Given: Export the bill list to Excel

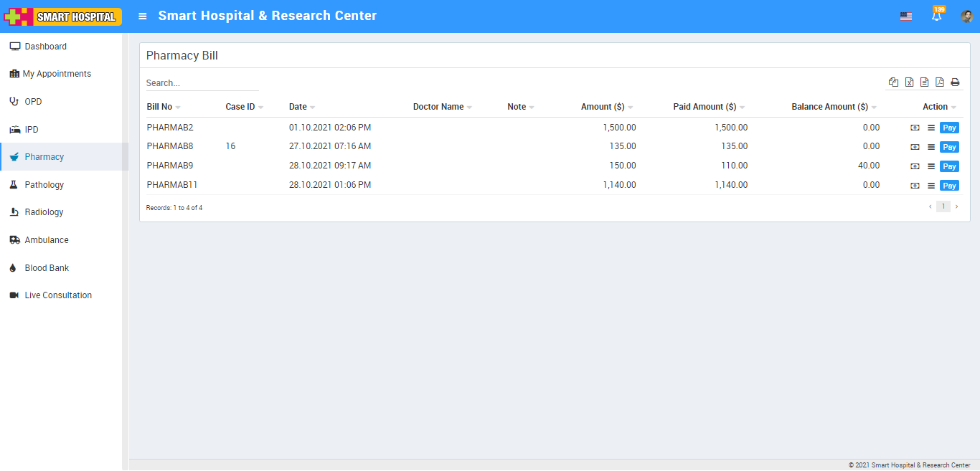Looking at the screenshot, I should point(909,82).
